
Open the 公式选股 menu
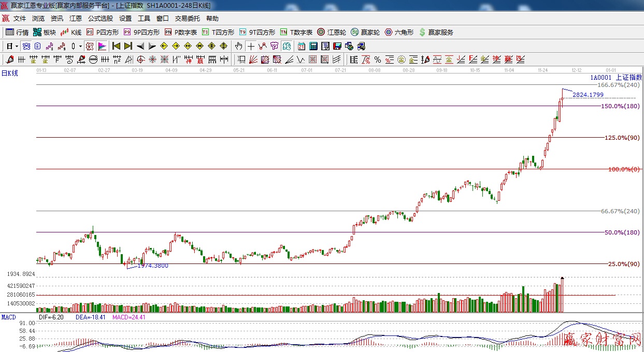click(x=100, y=19)
